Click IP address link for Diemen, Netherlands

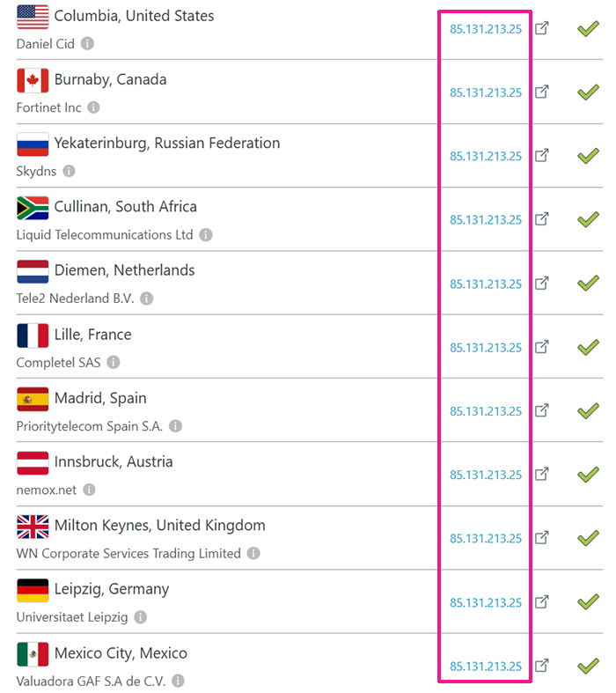coord(486,284)
